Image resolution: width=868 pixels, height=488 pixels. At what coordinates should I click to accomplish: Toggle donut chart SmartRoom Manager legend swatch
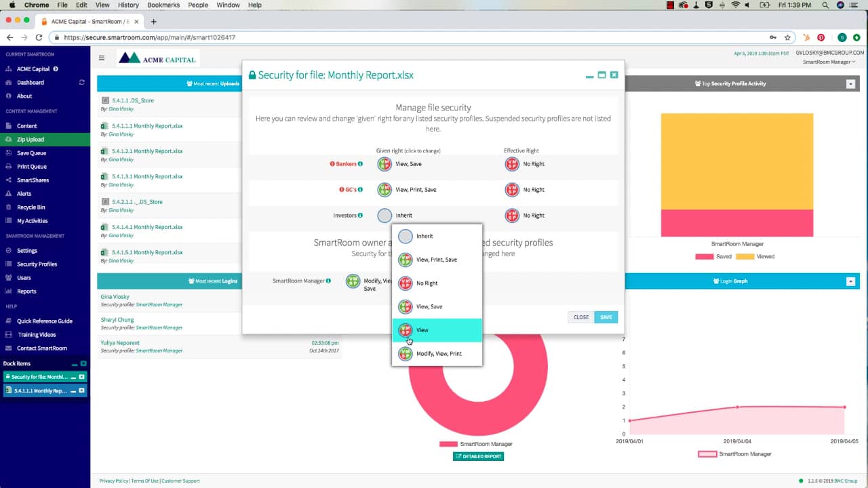click(x=448, y=444)
